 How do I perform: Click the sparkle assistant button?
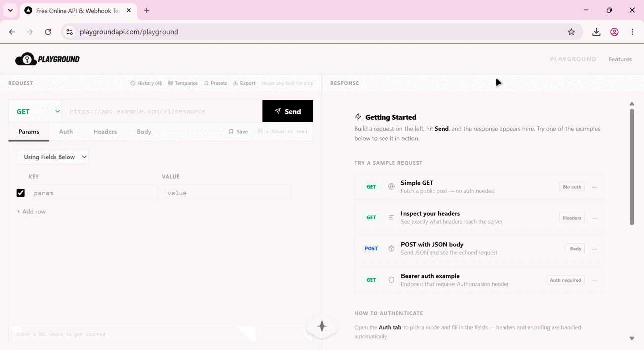[322, 326]
